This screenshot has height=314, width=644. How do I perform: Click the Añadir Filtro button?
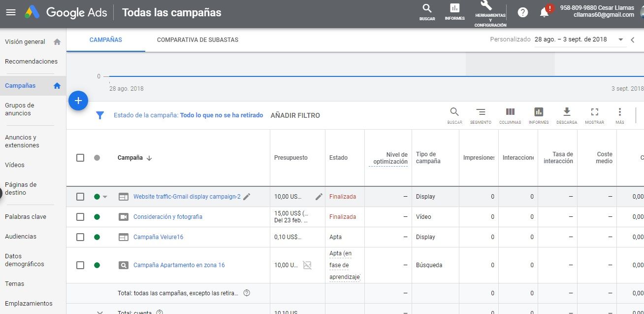(x=295, y=115)
